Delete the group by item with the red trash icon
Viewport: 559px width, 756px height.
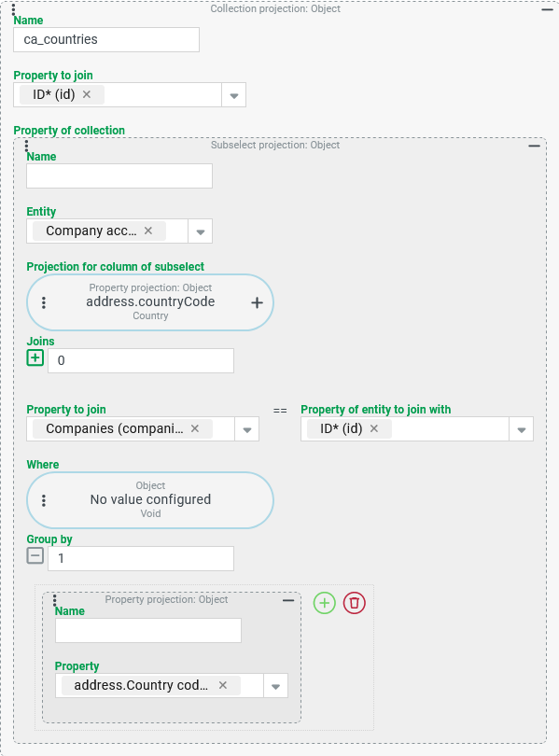click(355, 603)
